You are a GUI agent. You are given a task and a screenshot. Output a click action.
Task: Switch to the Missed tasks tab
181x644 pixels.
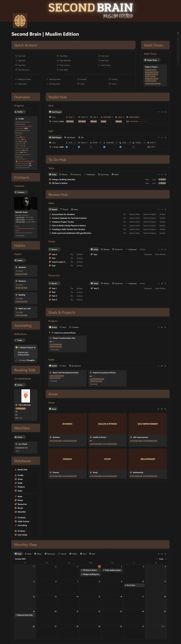(63, 175)
